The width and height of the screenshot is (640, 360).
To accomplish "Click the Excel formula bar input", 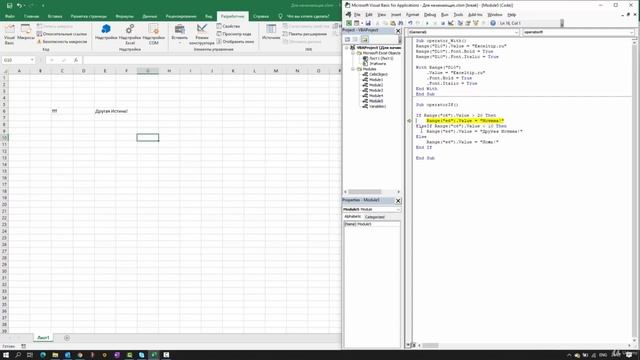I will coord(211,60).
